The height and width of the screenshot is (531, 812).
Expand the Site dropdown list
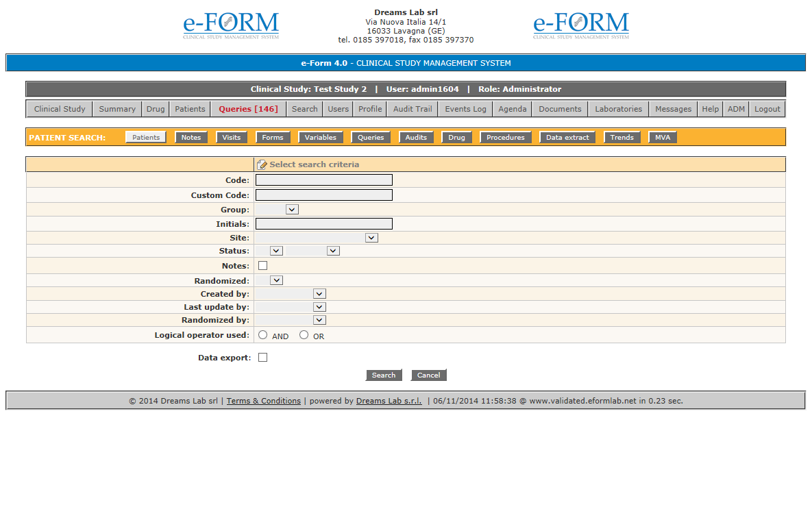[x=317, y=238]
